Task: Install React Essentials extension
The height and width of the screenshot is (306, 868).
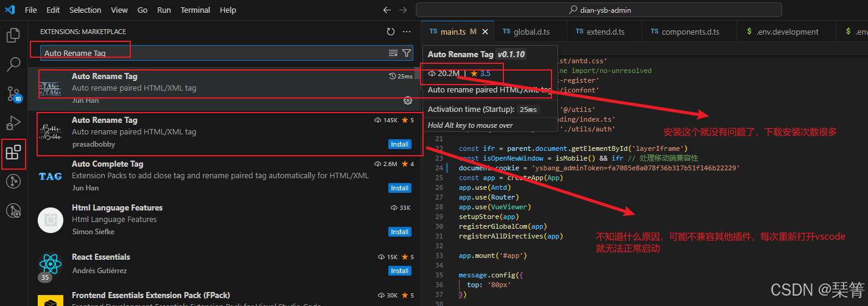Action: 399,271
